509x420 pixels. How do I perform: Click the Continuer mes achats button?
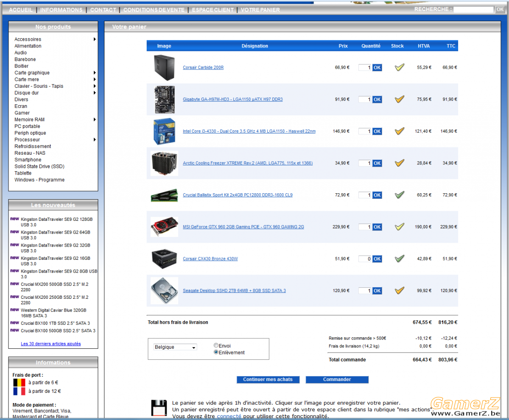click(x=268, y=379)
